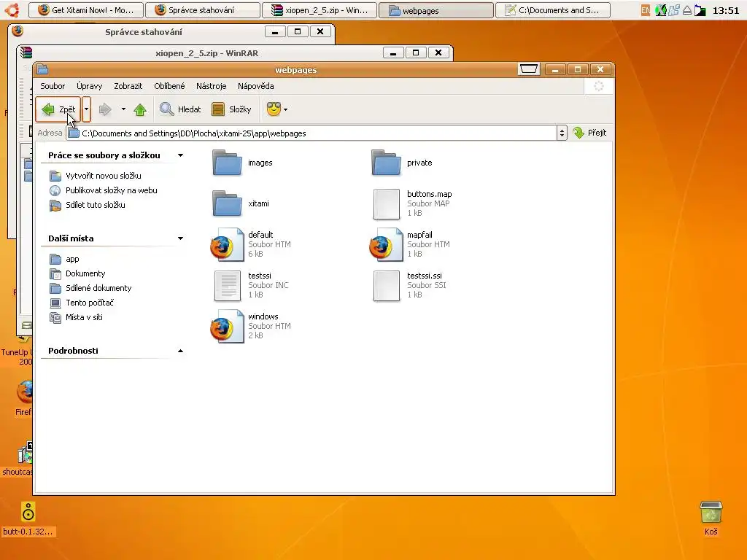Open the forward history dropdown arrow
The image size is (747, 560).
point(123,109)
